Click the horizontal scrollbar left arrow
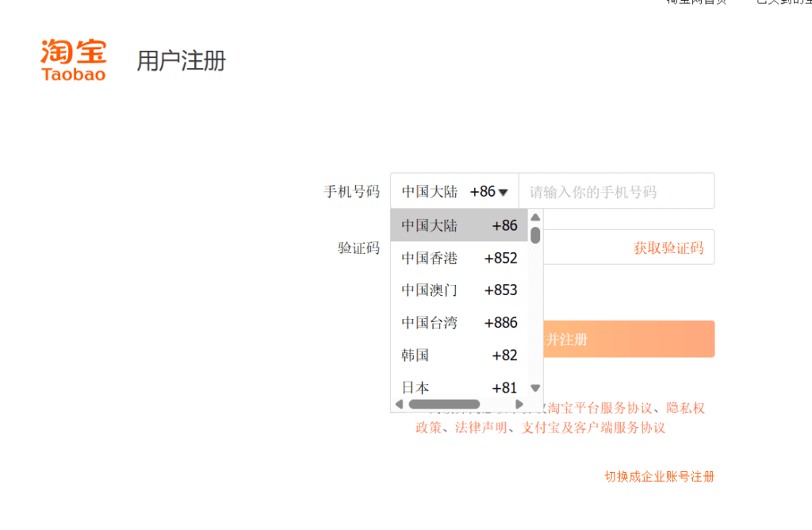 click(399, 404)
